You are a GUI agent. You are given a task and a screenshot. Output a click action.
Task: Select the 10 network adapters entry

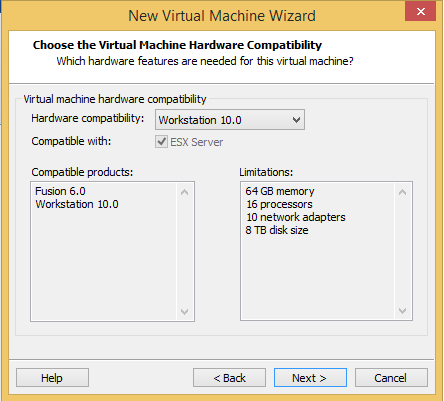click(x=296, y=217)
